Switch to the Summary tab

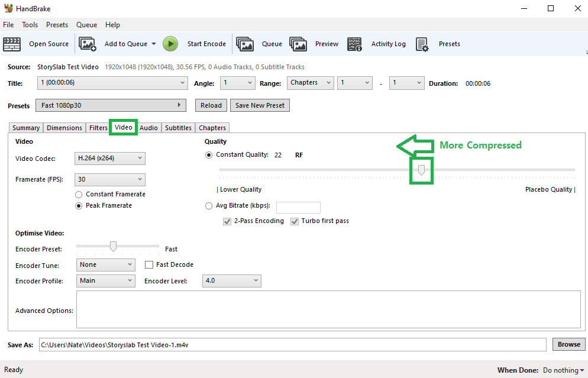pyautogui.click(x=26, y=128)
